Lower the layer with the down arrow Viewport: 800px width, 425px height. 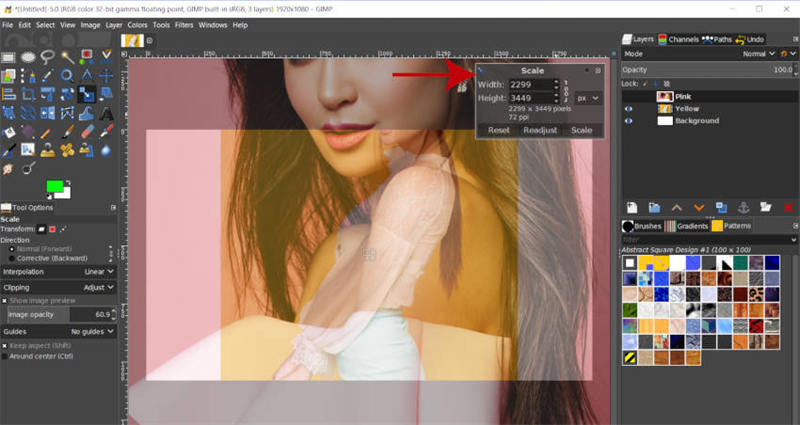click(699, 207)
